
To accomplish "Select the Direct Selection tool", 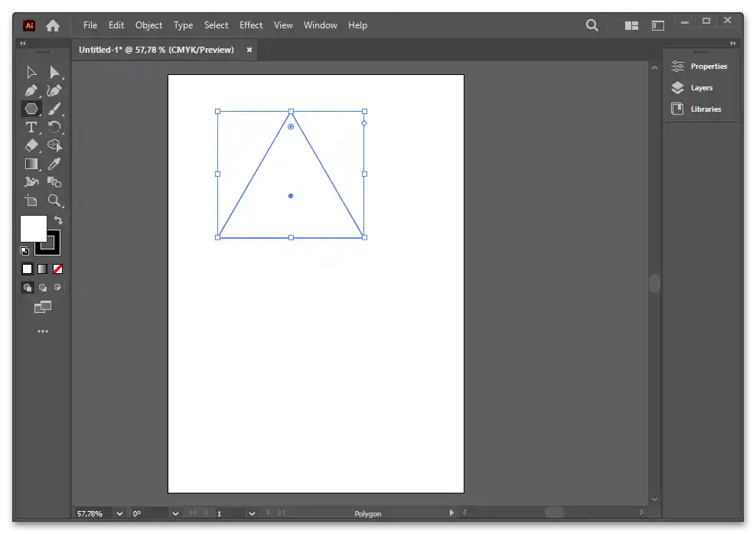I will tap(54, 73).
